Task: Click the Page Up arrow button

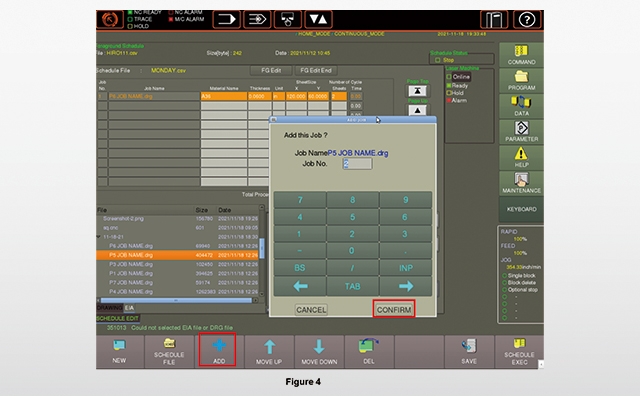Action: coord(417,110)
